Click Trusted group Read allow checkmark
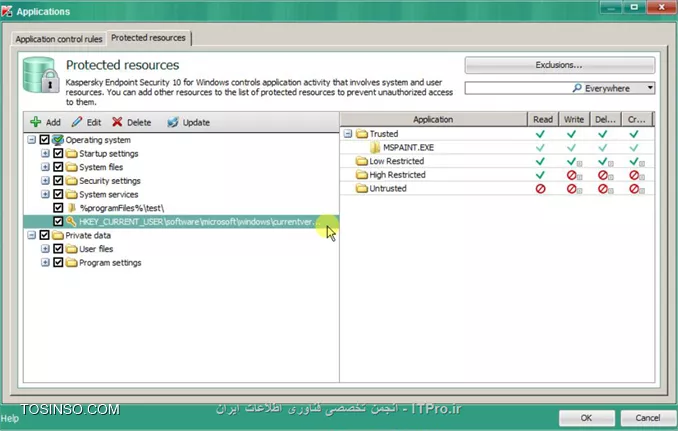 click(540, 134)
